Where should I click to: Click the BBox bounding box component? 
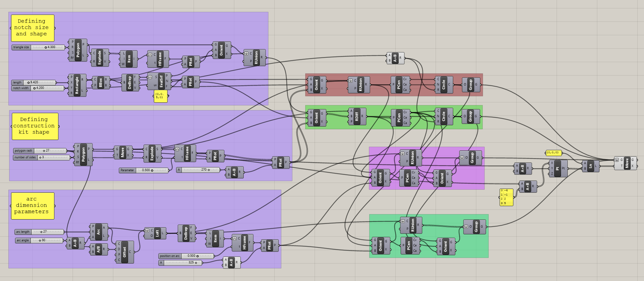(100, 83)
